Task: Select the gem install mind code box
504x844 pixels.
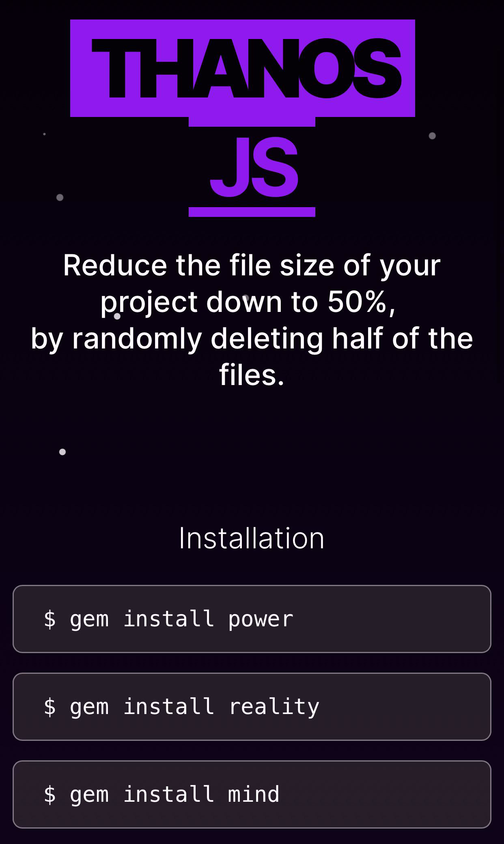Action: [252, 794]
